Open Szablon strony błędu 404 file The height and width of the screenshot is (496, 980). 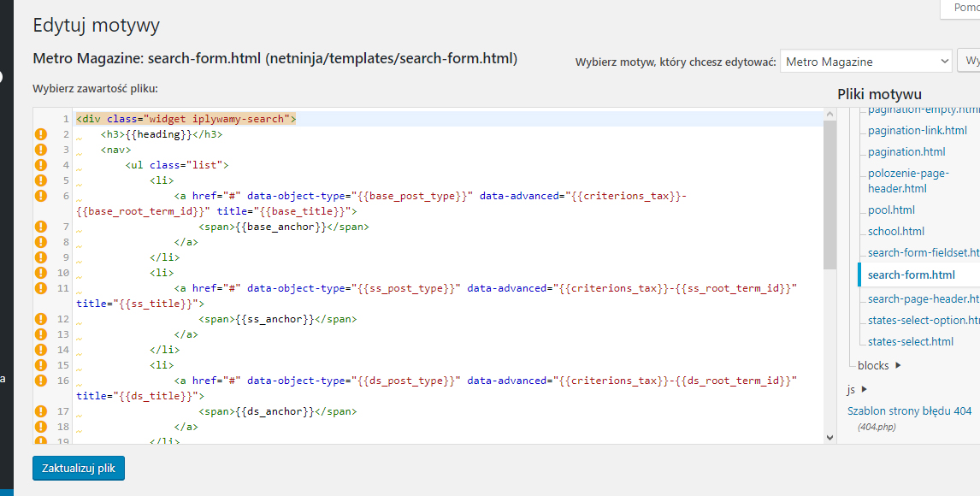coord(909,411)
